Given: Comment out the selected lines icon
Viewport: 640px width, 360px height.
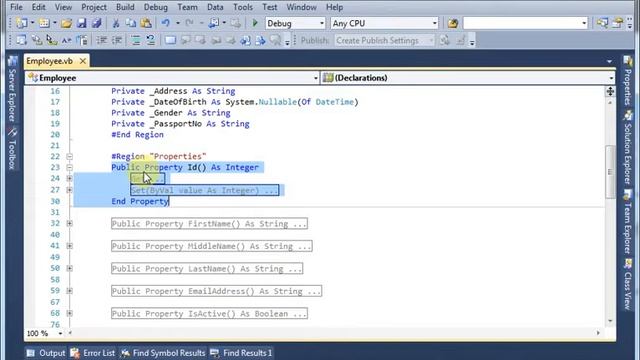Looking at the screenshot, I should (x=136, y=40).
